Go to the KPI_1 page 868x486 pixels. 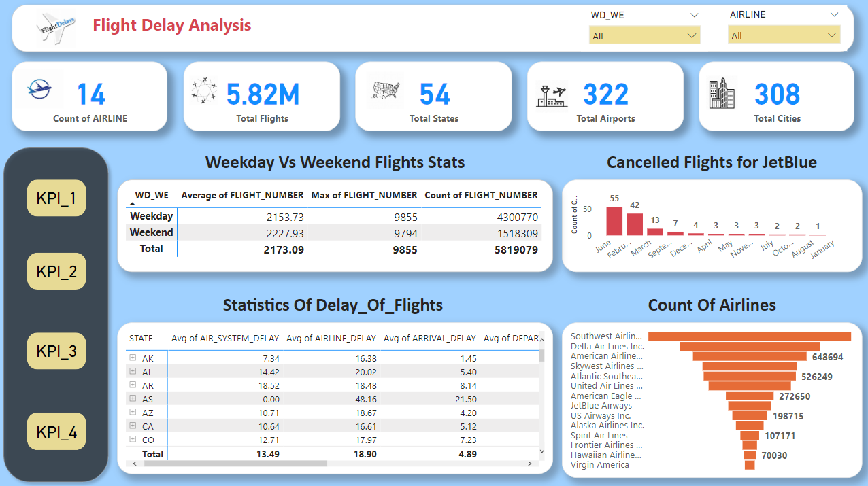tap(56, 198)
